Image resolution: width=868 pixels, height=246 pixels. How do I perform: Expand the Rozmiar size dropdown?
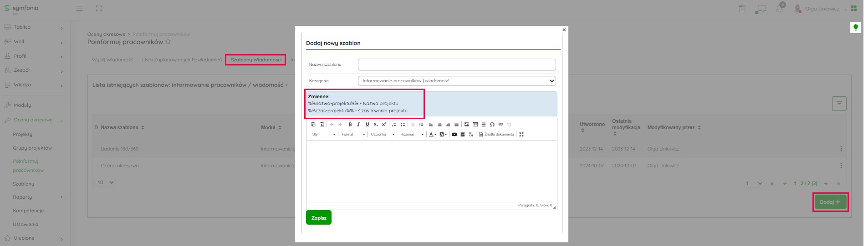point(412,134)
